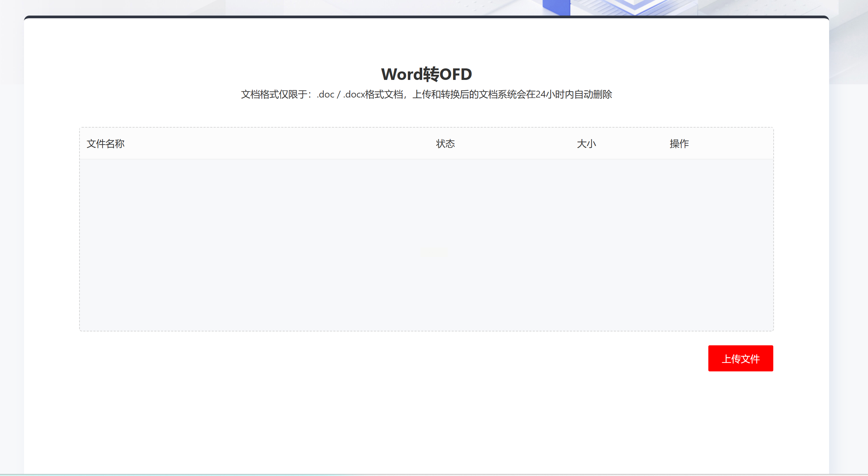The image size is (868, 476).
Task: Click the .doc / .docx format text
Action: pos(340,94)
